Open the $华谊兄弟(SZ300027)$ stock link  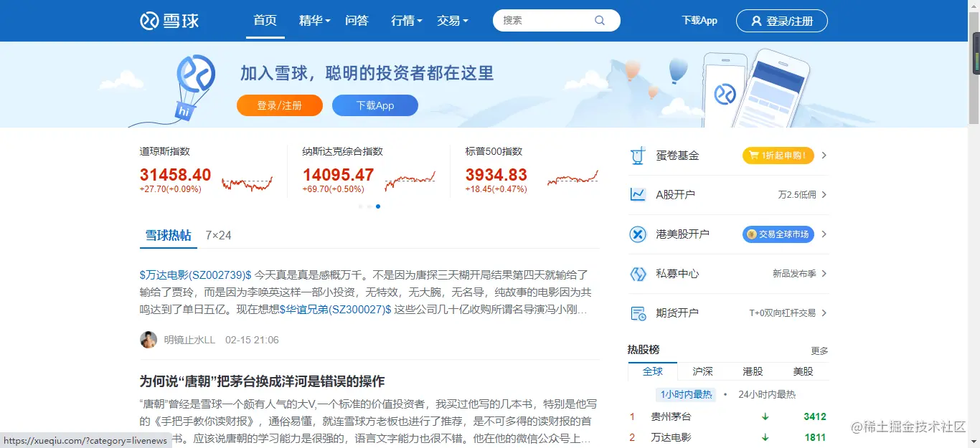click(336, 310)
